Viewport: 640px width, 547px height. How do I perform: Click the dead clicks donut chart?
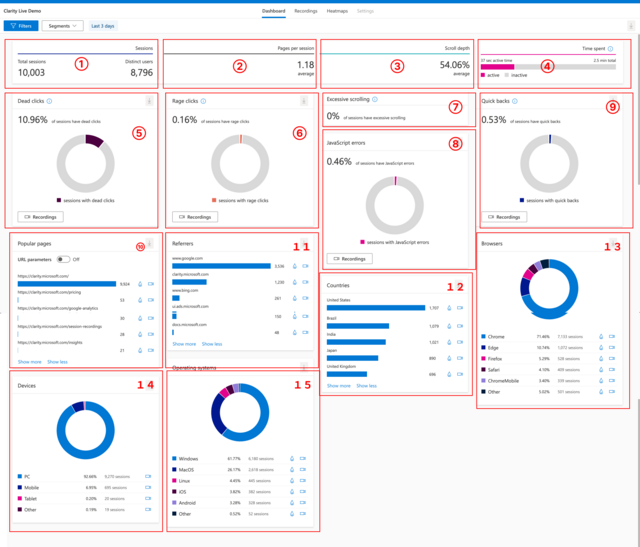pyautogui.click(x=85, y=164)
